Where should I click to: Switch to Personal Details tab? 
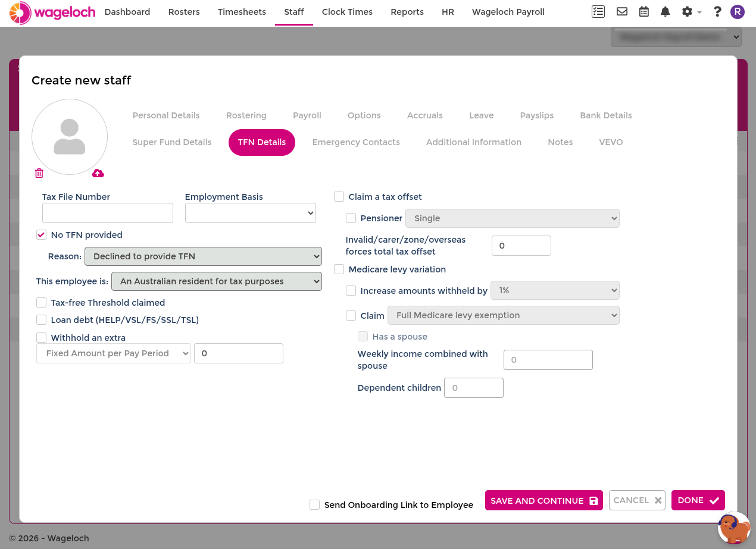pyautogui.click(x=166, y=115)
